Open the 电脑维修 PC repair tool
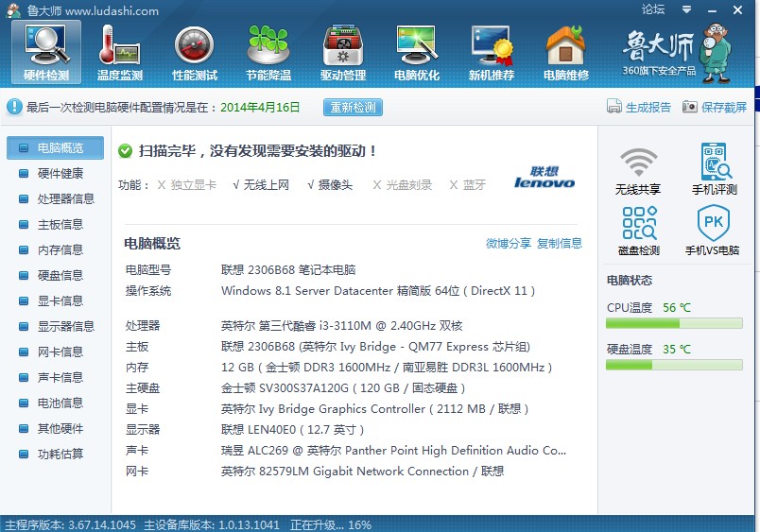 [x=566, y=52]
